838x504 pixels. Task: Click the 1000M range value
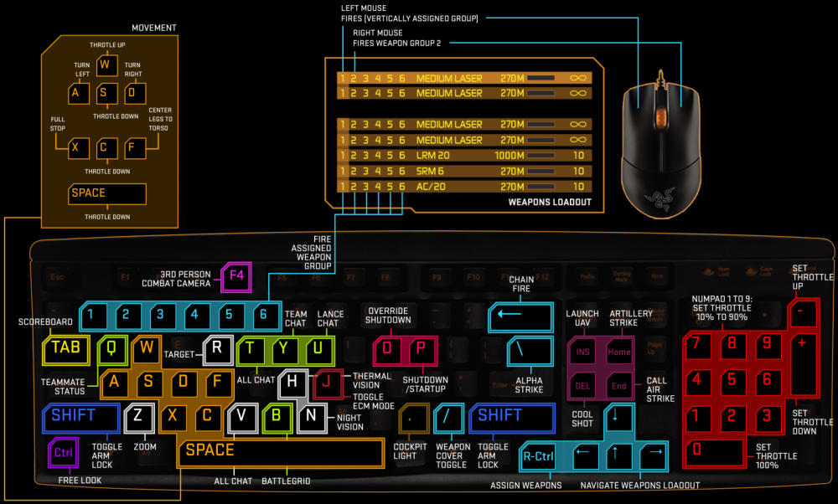click(510, 156)
